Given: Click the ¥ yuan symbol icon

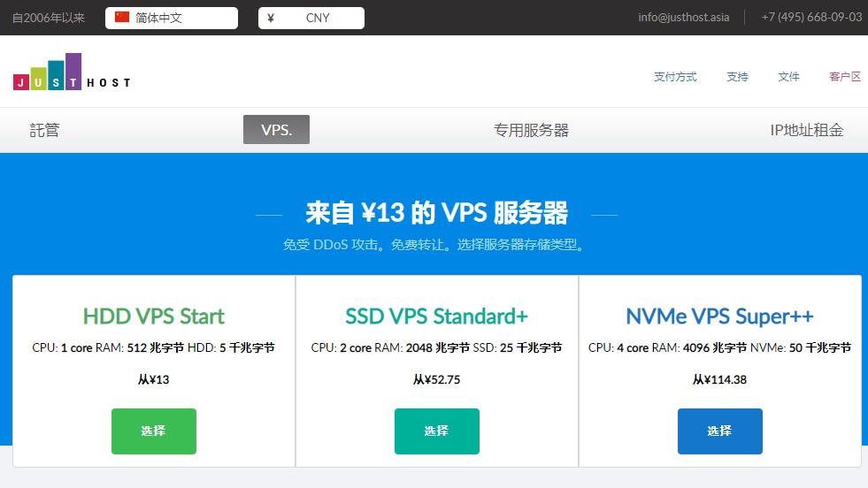Looking at the screenshot, I should click(271, 18).
